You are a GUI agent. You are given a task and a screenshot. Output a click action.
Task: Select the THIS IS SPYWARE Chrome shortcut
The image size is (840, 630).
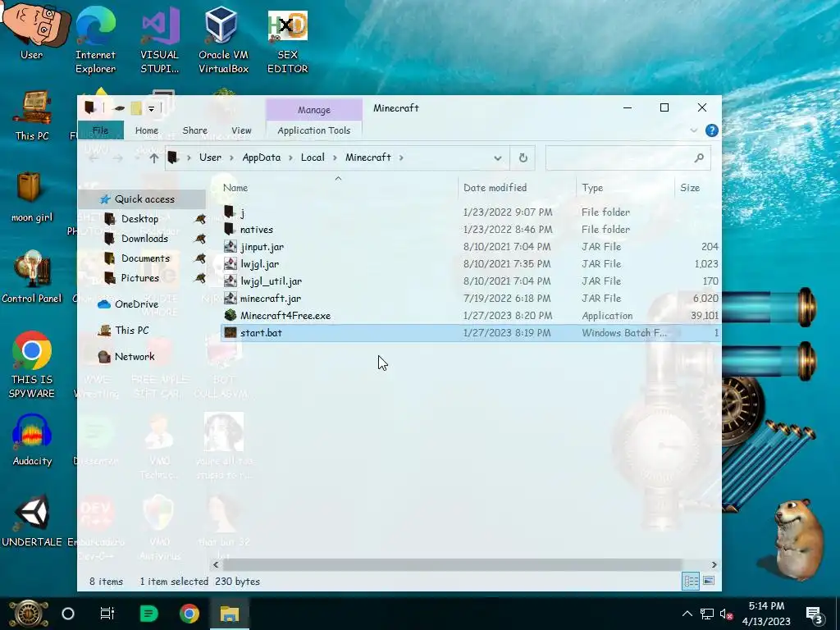click(x=32, y=365)
